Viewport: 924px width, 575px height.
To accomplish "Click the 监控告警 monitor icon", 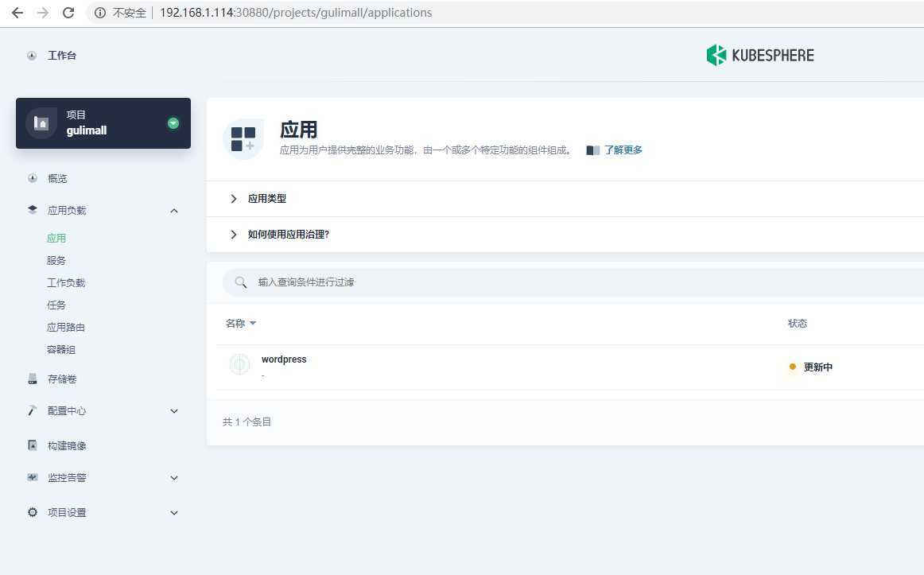I will (x=33, y=477).
